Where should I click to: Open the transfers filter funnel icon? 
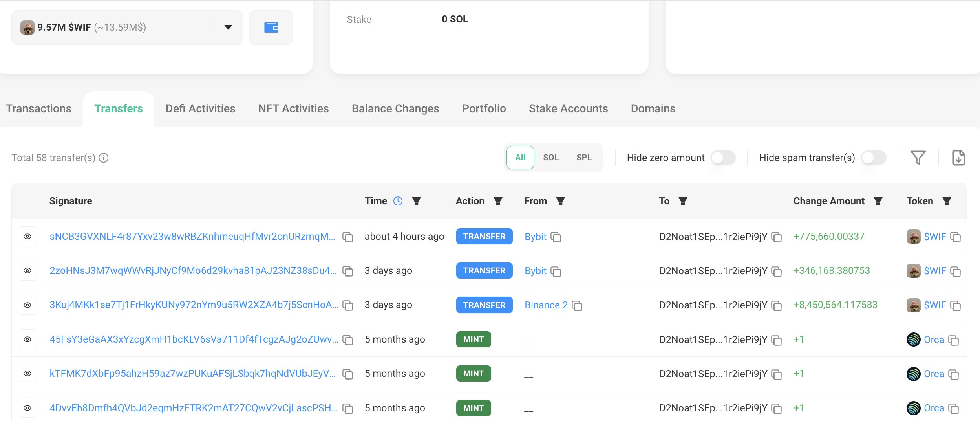pos(918,158)
